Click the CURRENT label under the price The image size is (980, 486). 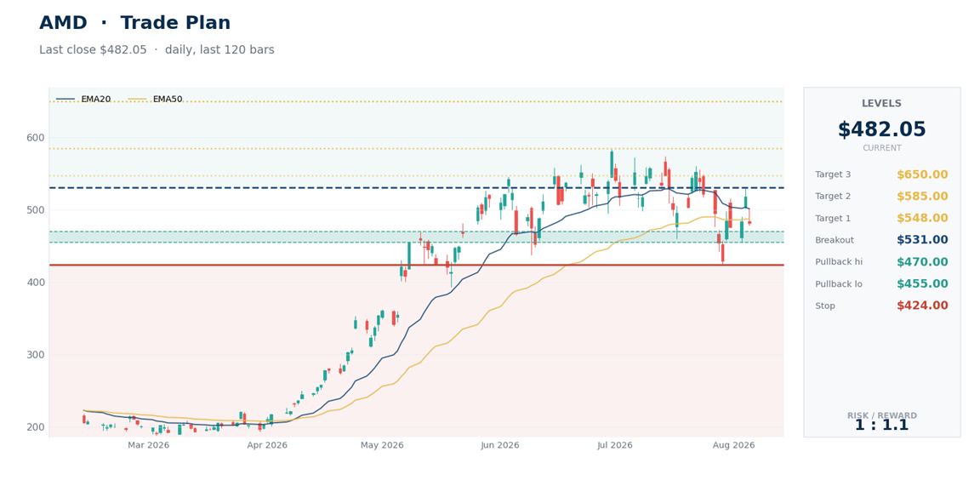click(881, 148)
